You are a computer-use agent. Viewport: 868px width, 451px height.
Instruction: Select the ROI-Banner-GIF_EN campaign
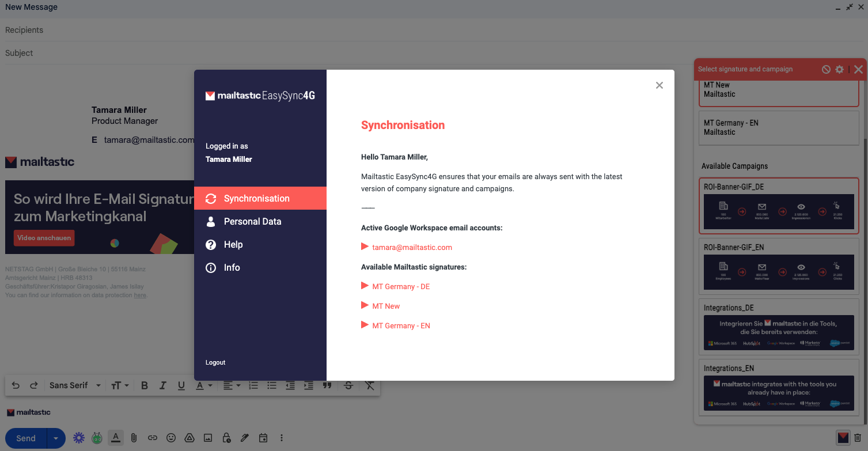click(x=779, y=266)
